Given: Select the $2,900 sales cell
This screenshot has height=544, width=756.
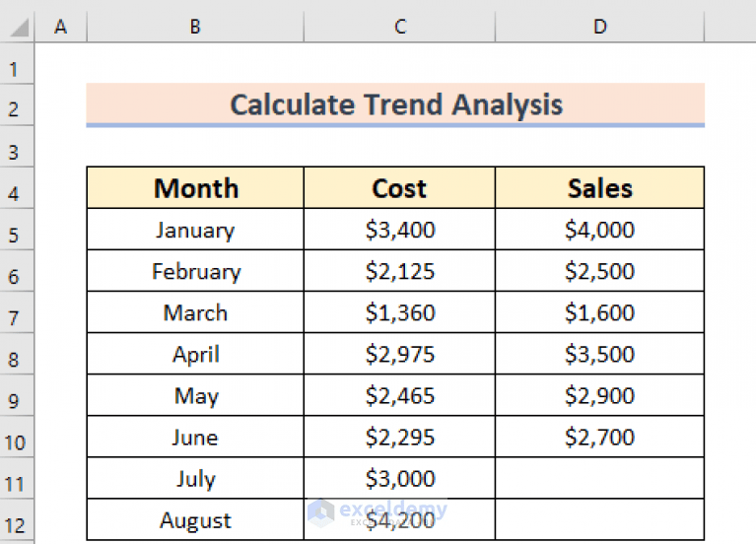Looking at the screenshot, I should [x=600, y=395].
